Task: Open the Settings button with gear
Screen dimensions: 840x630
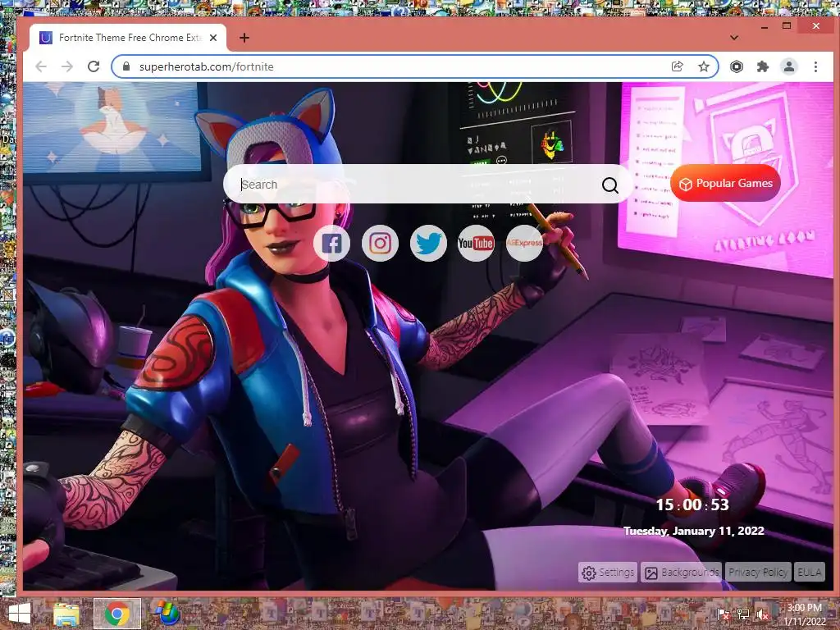Action: point(608,572)
